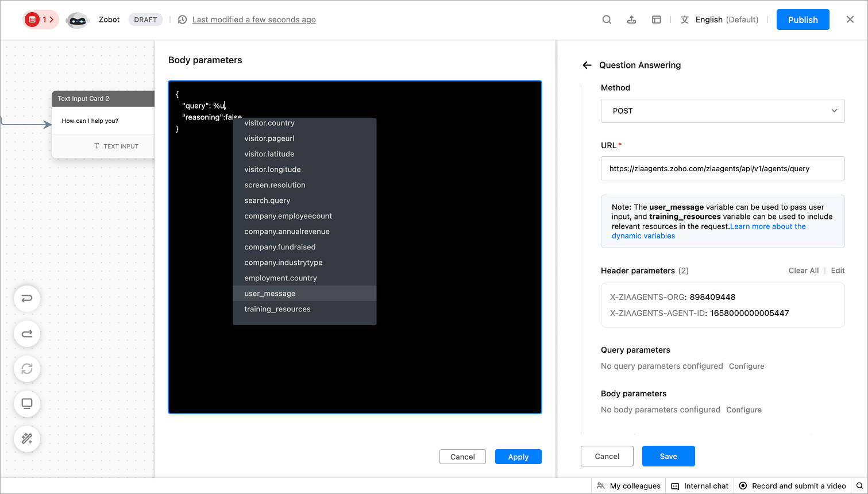
Task: Open the English (Default) language selector
Action: click(x=720, y=20)
